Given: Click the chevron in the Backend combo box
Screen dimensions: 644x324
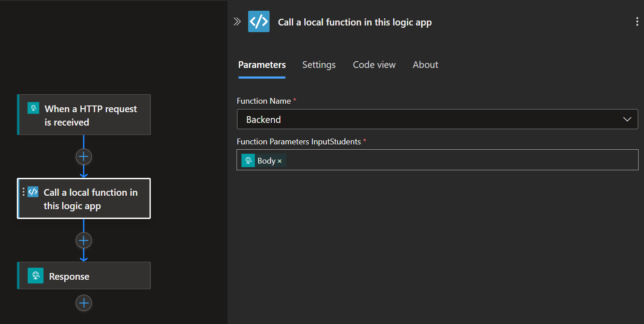Looking at the screenshot, I should pyautogui.click(x=627, y=119).
